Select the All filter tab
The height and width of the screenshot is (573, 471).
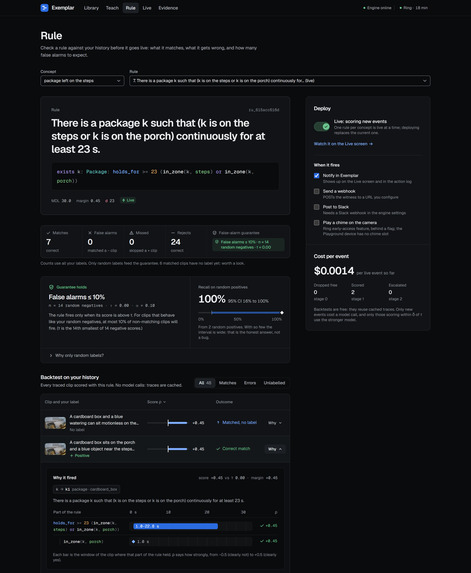[205, 383]
